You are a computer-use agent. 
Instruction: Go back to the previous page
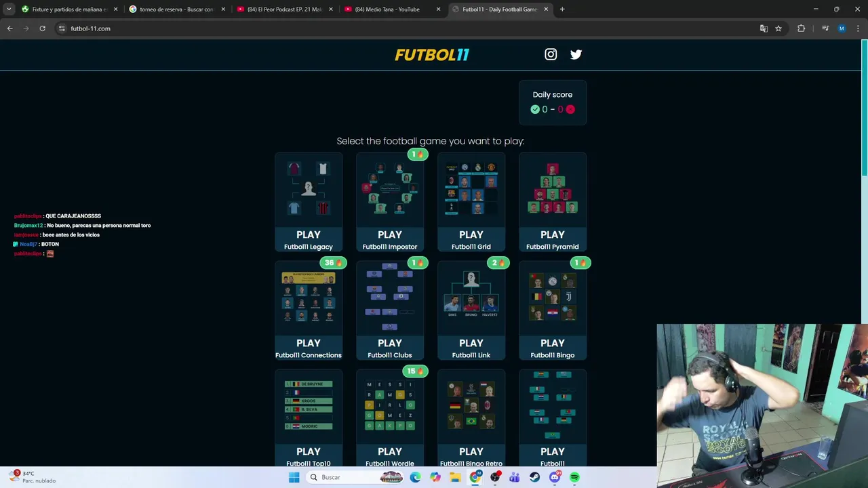(9, 28)
